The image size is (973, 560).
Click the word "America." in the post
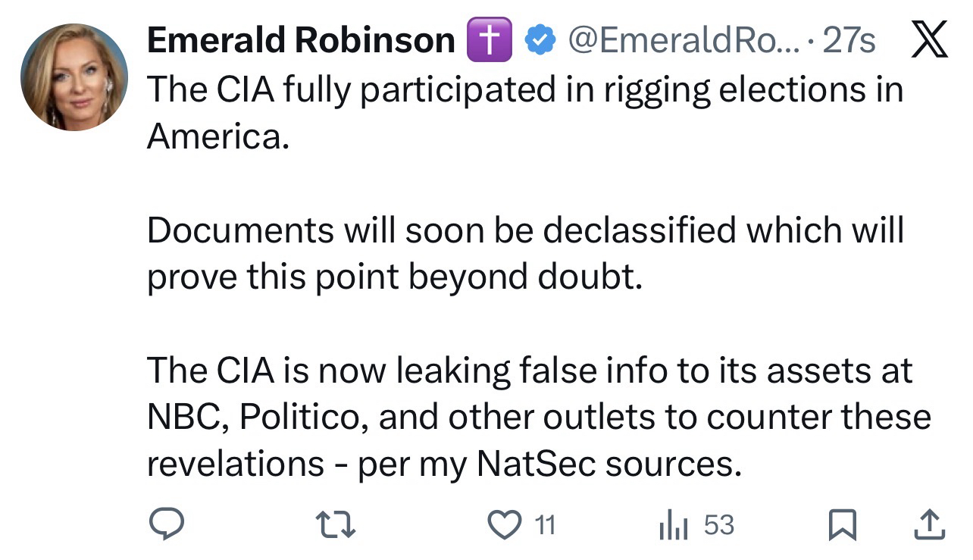217,136
